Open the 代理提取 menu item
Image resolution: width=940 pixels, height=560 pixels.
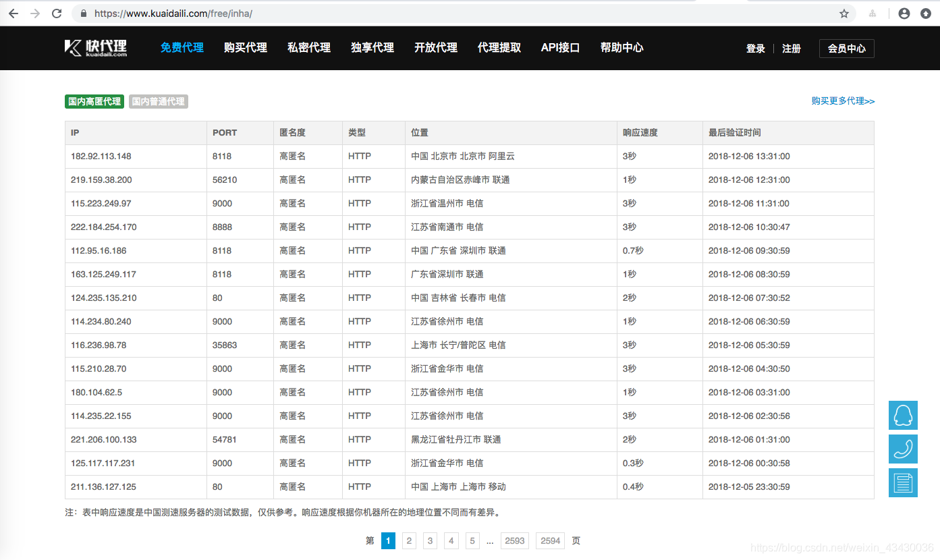pyautogui.click(x=499, y=48)
